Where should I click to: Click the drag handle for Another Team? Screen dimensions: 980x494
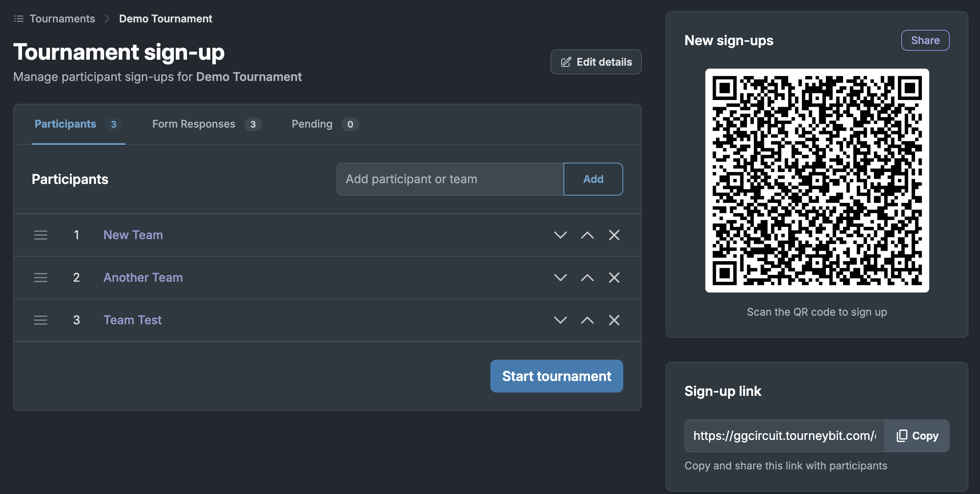pyautogui.click(x=41, y=278)
